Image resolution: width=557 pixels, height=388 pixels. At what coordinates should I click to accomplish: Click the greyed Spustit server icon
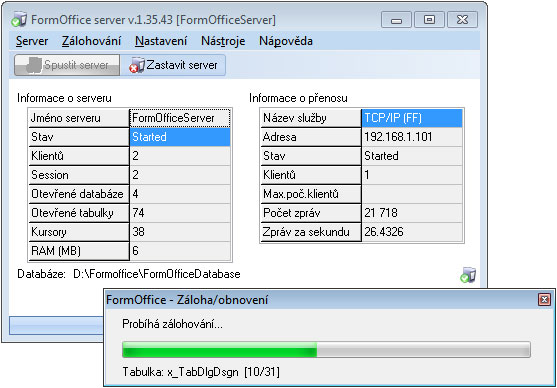[34, 65]
